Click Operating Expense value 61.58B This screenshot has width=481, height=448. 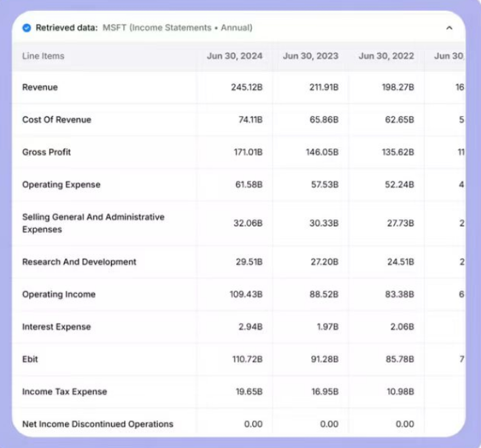coord(249,185)
